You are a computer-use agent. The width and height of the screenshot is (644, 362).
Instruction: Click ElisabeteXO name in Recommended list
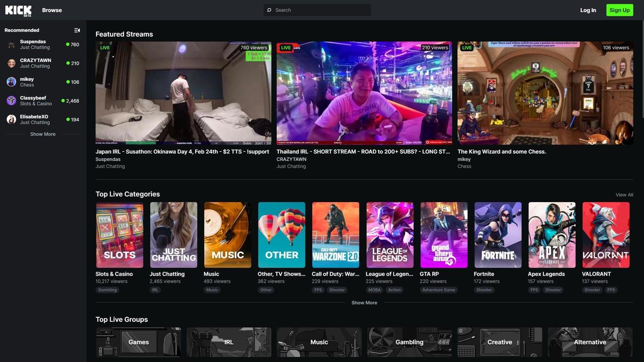point(34,117)
